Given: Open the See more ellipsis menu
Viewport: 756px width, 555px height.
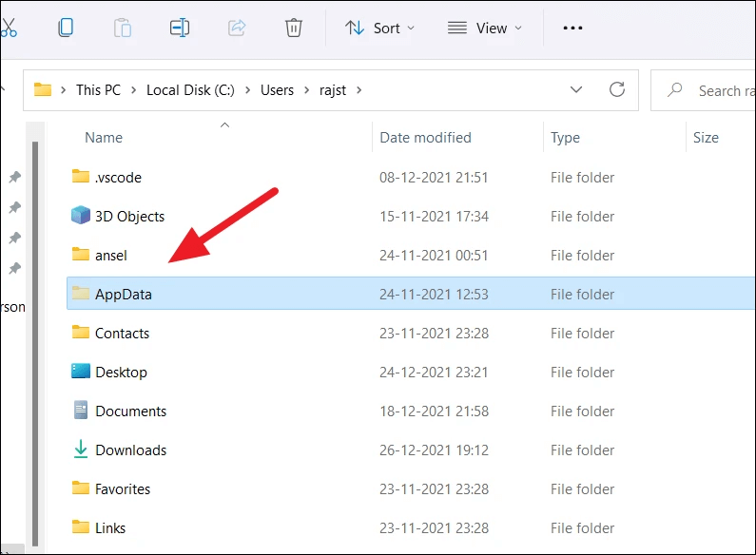Looking at the screenshot, I should pos(572,28).
